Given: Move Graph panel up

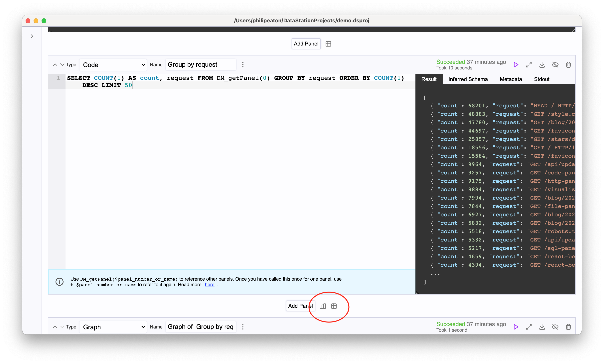Looking at the screenshot, I should pyautogui.click(x=55, y=327).
